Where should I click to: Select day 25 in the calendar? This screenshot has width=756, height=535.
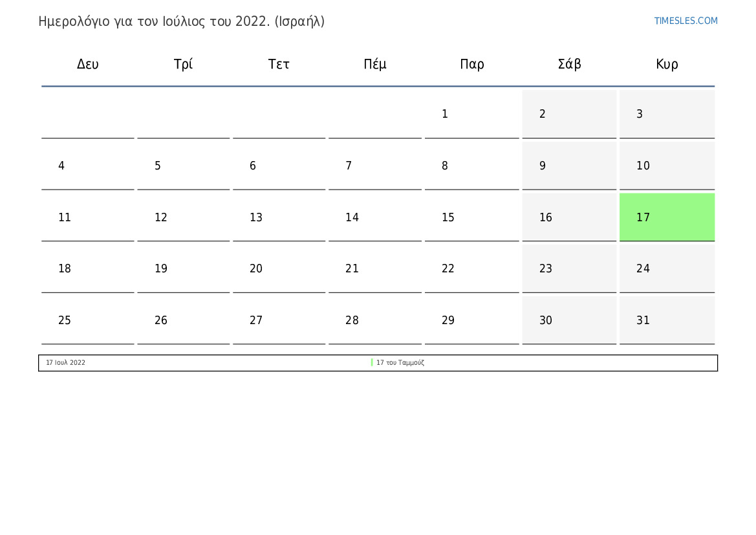pos(88,320)
